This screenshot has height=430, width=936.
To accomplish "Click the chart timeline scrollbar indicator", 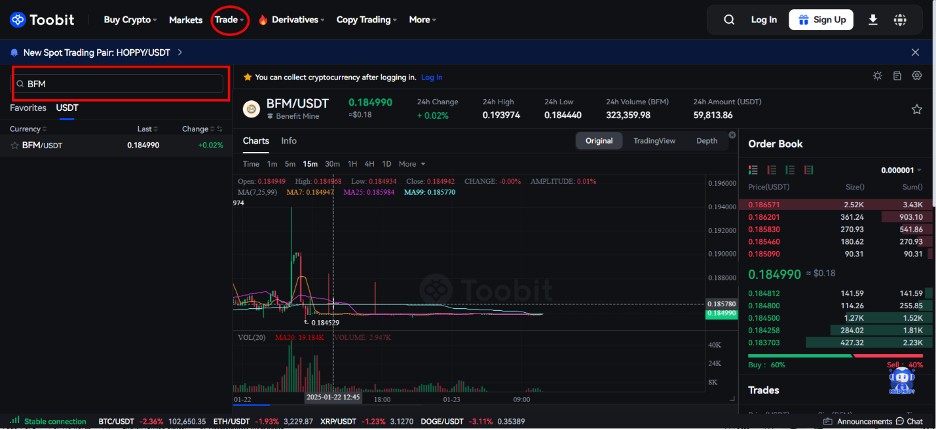I will click(252, 405).
